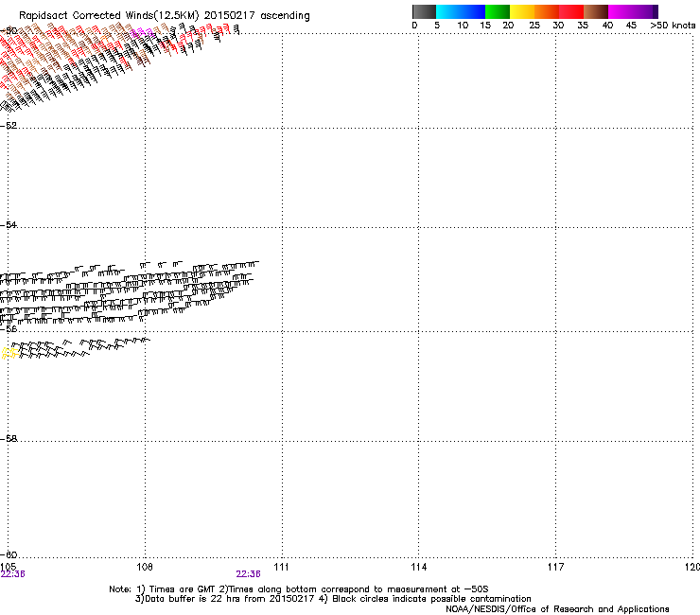Screen dimensions: 700x615
Task: Click the '-54' latitude axis label
Action: click(9, 224)
